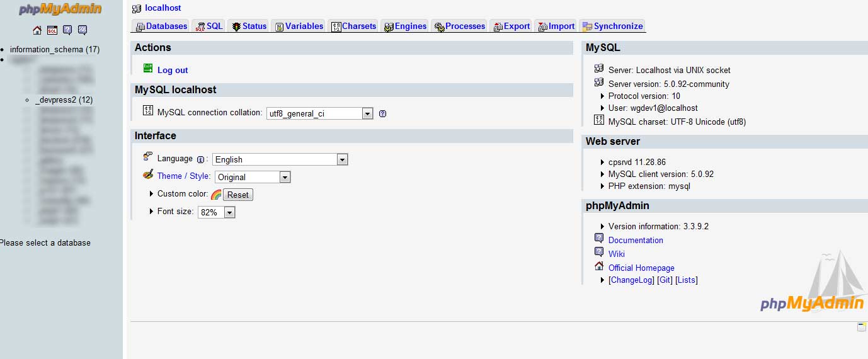This screenshot has width=868, height=359.
Task: Open the Lists link
Action: [x=687, y=280]
